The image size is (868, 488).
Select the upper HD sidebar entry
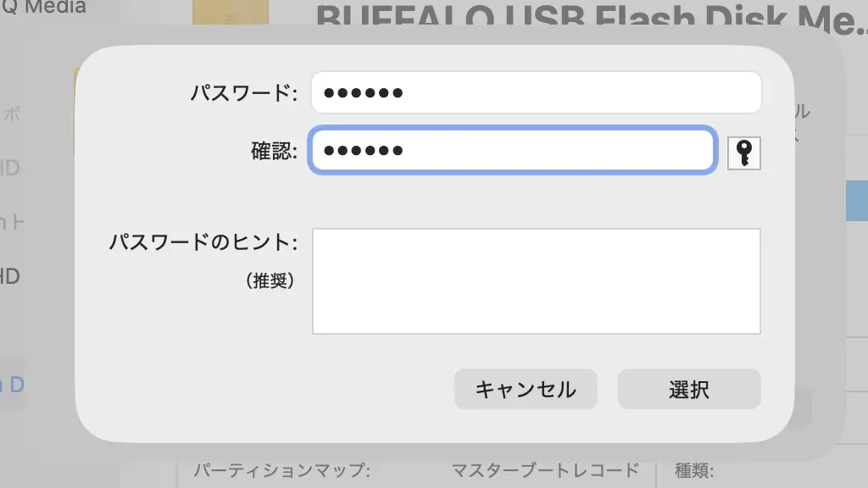[x=10, y=168]
